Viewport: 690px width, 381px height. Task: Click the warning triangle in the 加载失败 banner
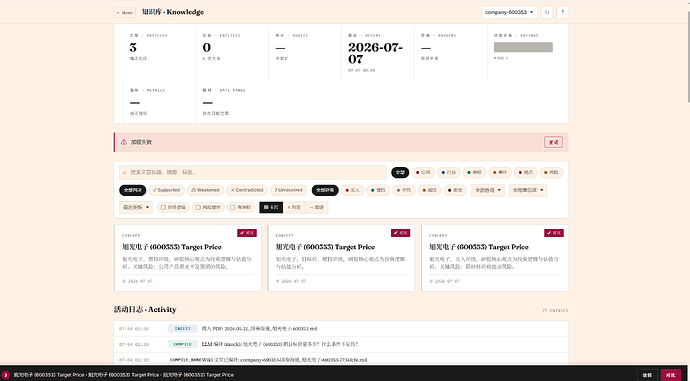pyautogui.click(x=124, y=142)
